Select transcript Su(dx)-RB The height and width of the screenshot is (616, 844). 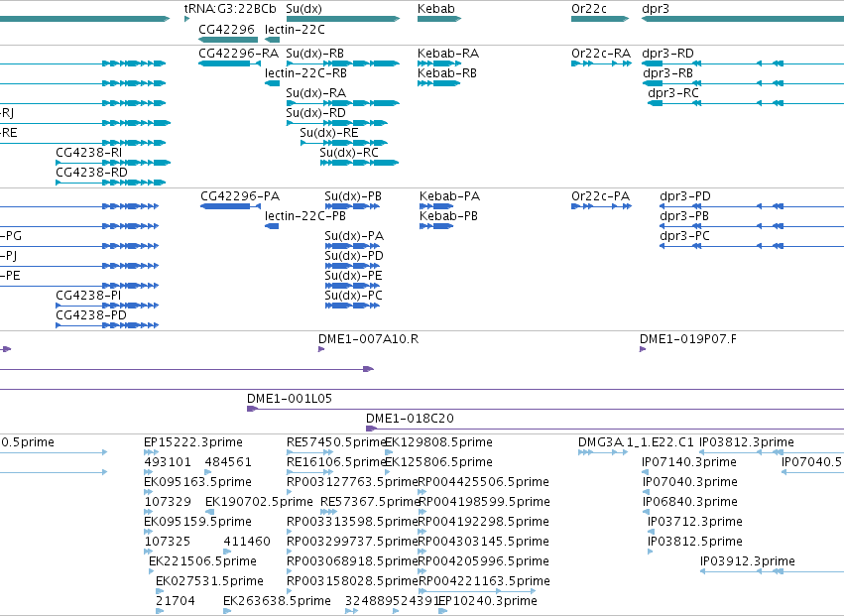(x=314, y=54)
